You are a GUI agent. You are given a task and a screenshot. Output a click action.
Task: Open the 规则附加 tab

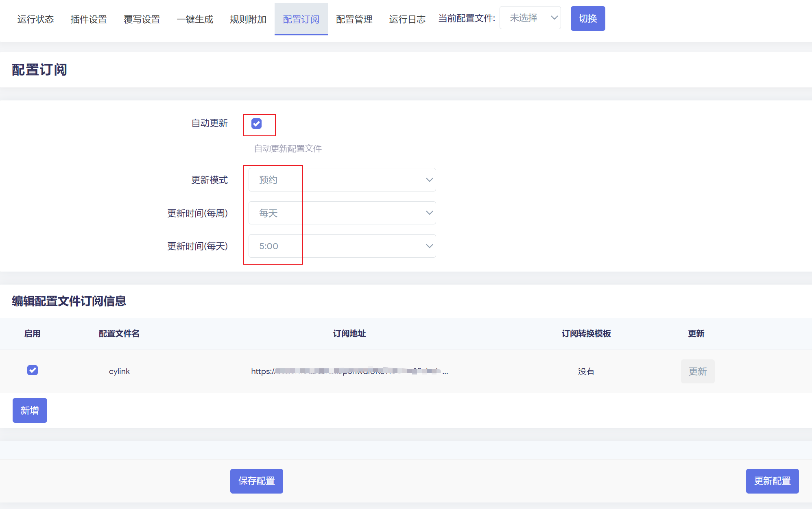pyautogui.click(x=248, y=19)
